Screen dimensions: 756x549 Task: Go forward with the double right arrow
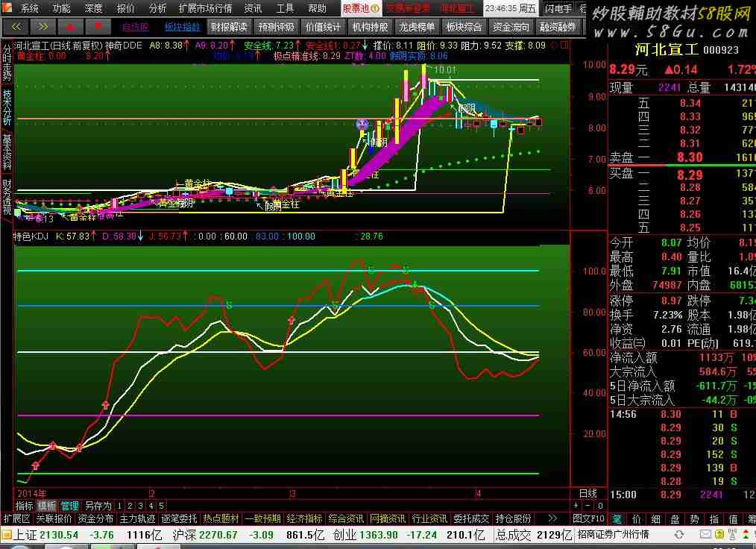[x=42, y=27]
